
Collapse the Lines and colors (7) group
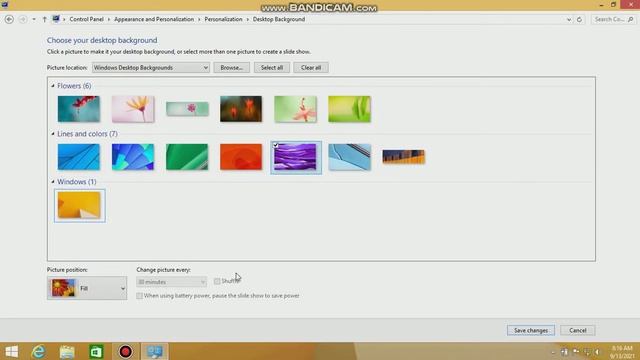click(x=53, y=133)
